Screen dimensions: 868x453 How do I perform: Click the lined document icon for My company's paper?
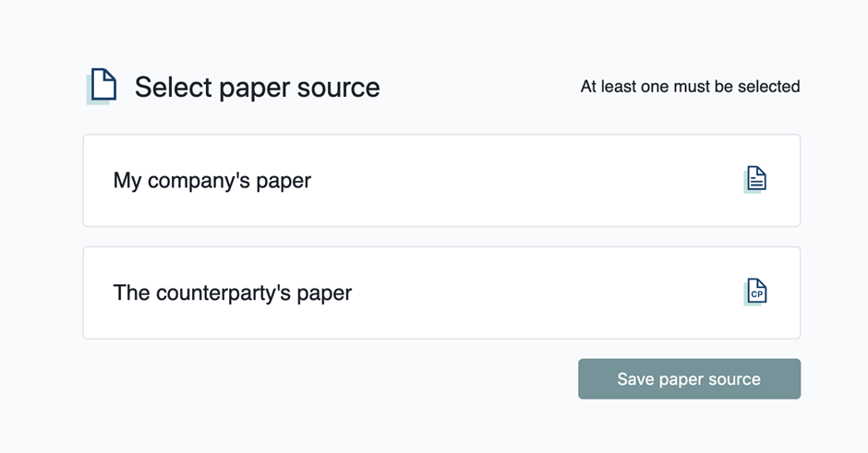click(755, 179)
